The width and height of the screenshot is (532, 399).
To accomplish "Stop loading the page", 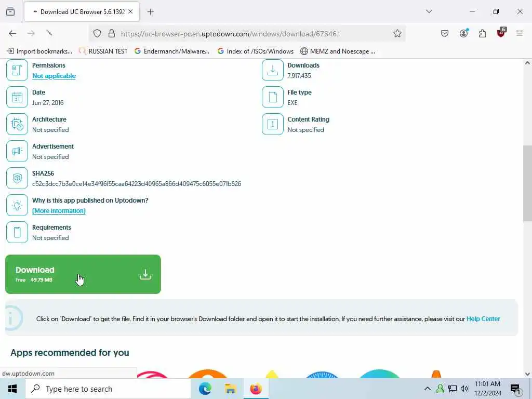I will coord(49,33).
